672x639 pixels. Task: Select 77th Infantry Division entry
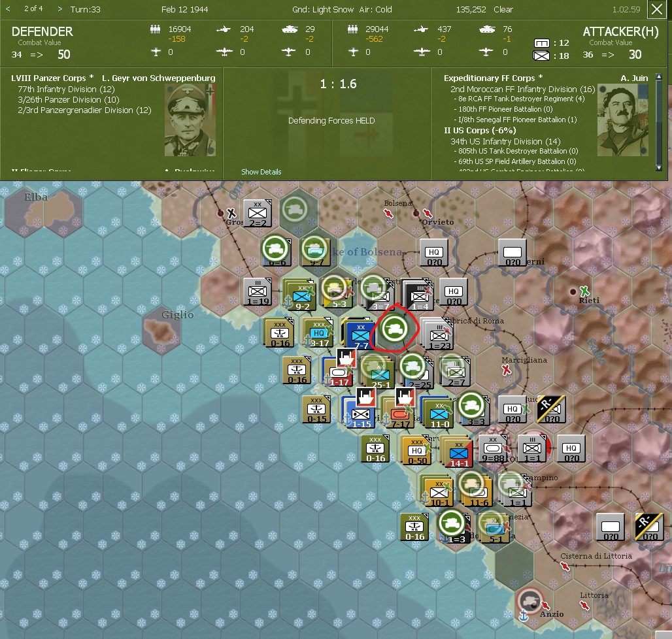point(66,89)
